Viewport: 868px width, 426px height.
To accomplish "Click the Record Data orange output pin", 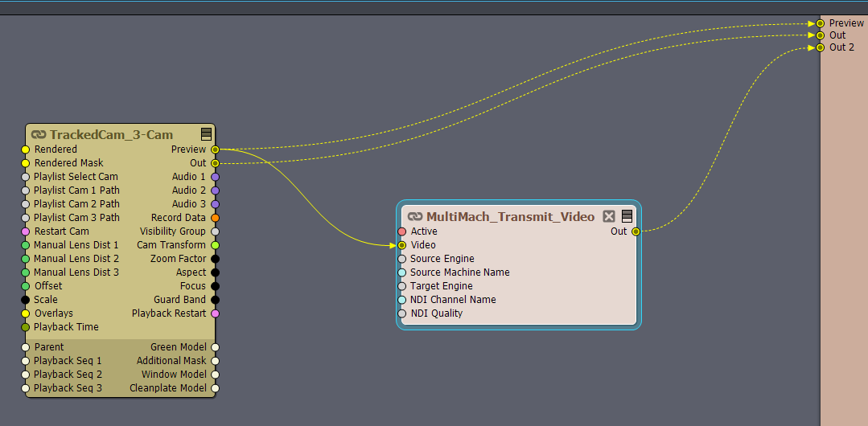I will pyautogui.click(x=215, y=218).
